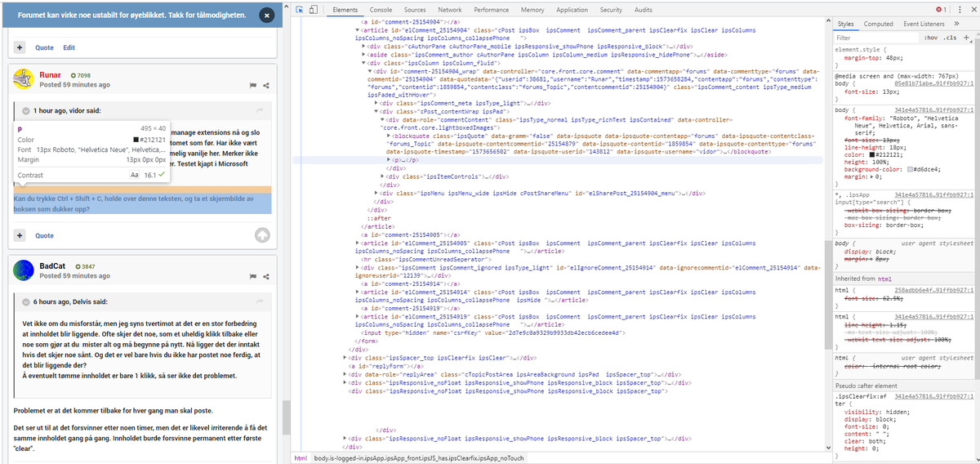Expand the selected p element node
This screenshot has width=980, height=464.
pos(388,160)
